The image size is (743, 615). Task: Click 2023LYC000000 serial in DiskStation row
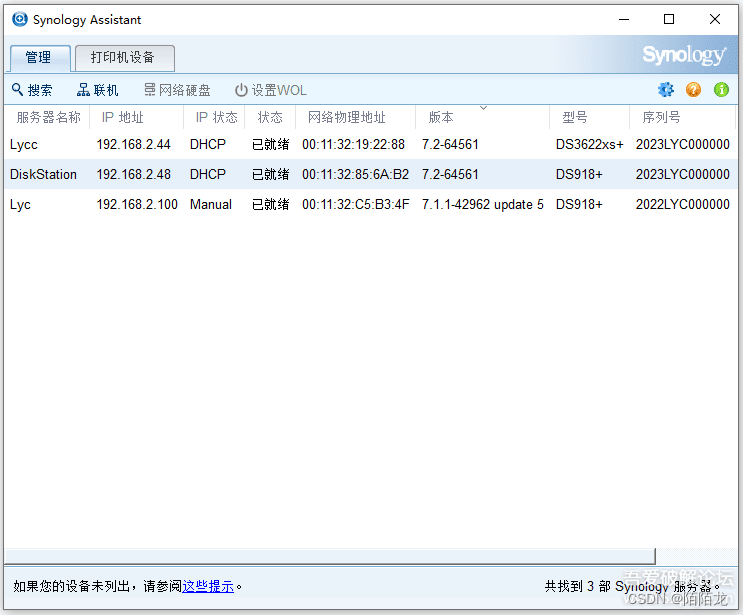(682, 174)
